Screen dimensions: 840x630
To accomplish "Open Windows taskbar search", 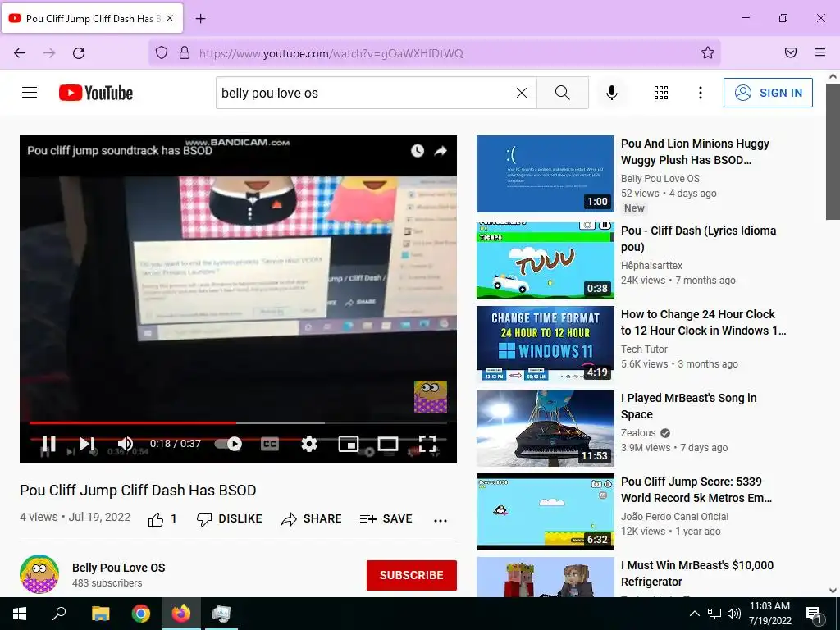I will 59,614.
